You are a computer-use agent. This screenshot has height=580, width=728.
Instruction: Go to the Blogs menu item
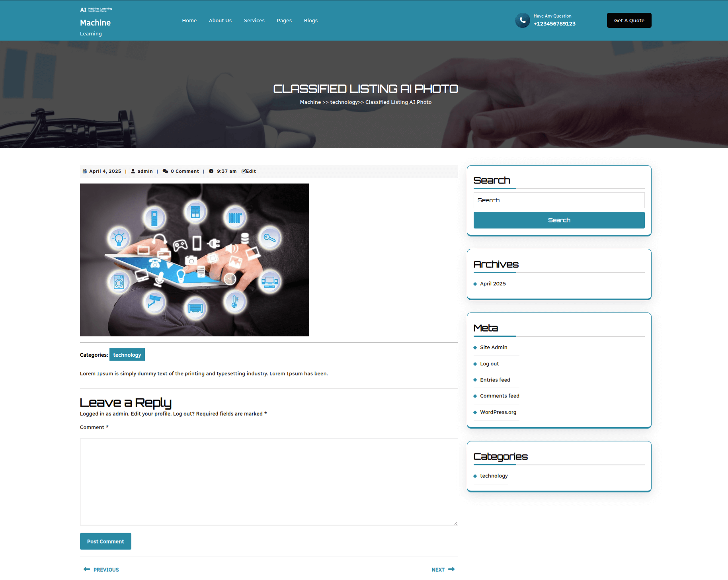[x=310, y=21]
